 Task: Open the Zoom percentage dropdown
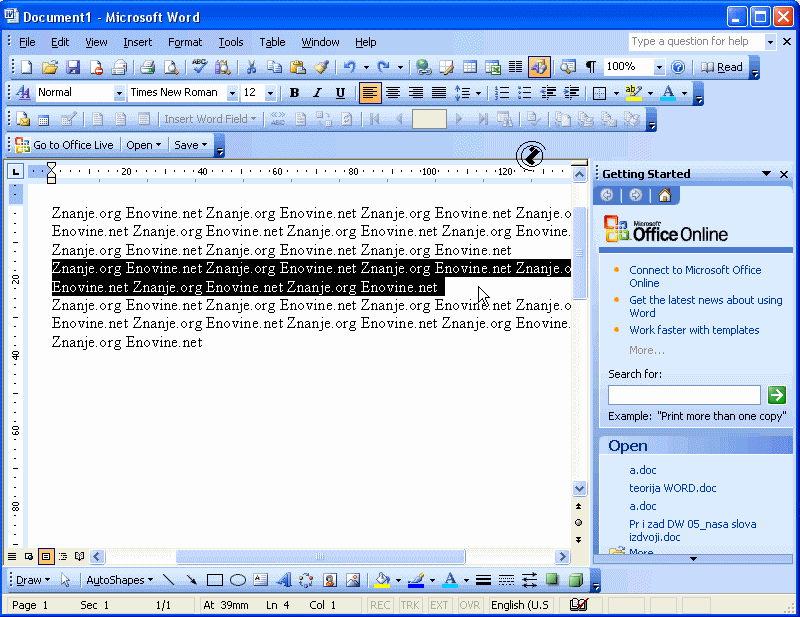pyautogui.click(x=659, y=67)
